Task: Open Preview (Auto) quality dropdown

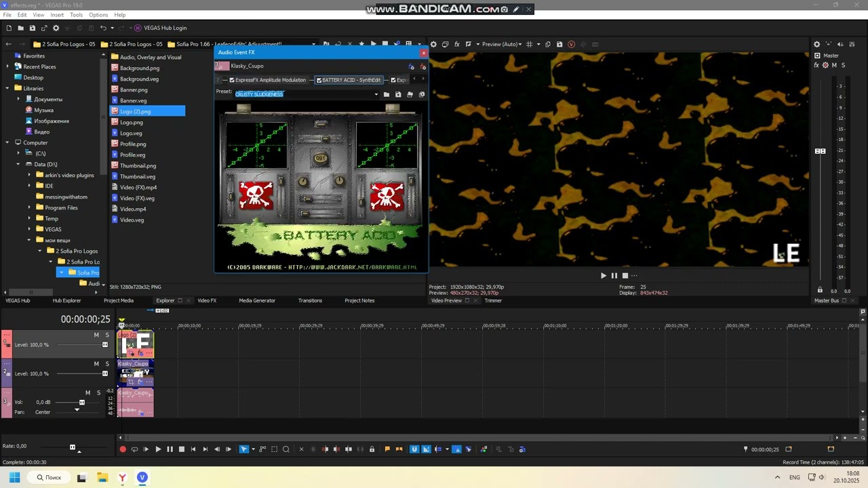Action: [502, 44]
